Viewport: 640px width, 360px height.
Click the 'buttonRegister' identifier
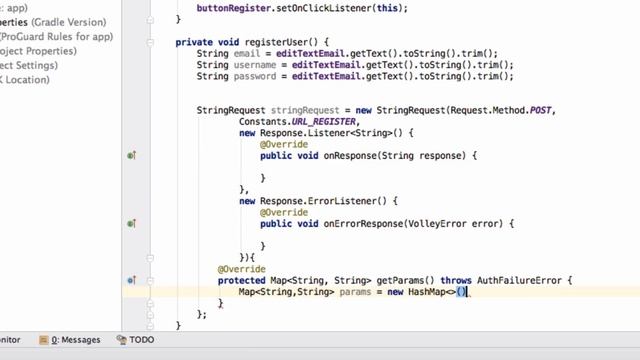click(233, 8)
